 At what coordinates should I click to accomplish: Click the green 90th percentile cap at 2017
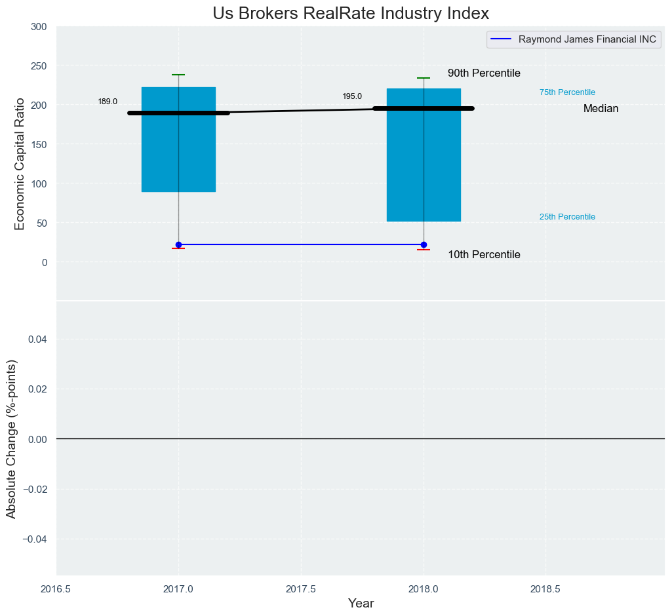pos(178,75)
